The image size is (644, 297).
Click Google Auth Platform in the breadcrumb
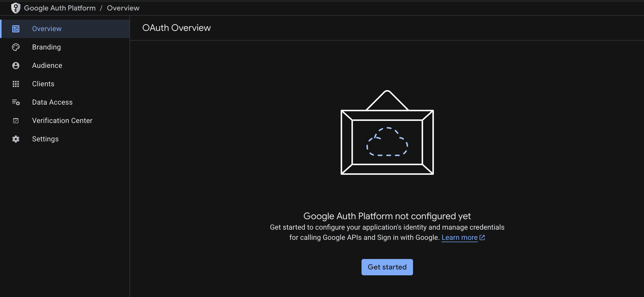coord(60,8)
